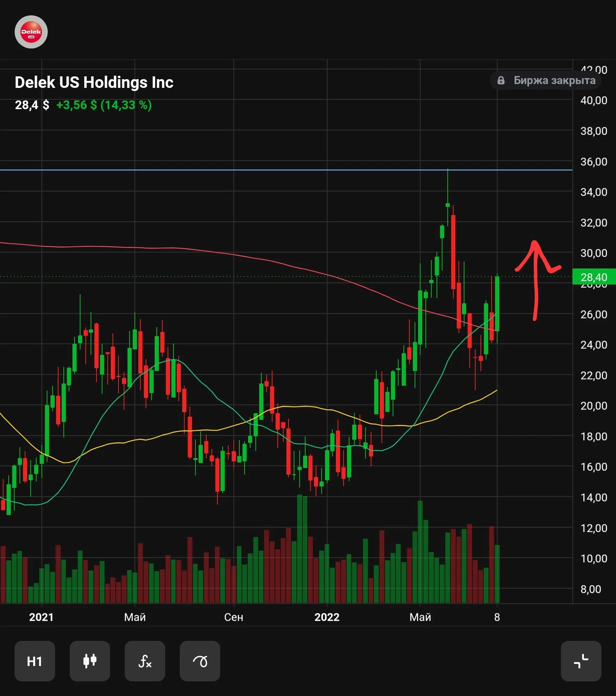
Task: Change chart type with the candlestick icon
Action: (90, 661)
